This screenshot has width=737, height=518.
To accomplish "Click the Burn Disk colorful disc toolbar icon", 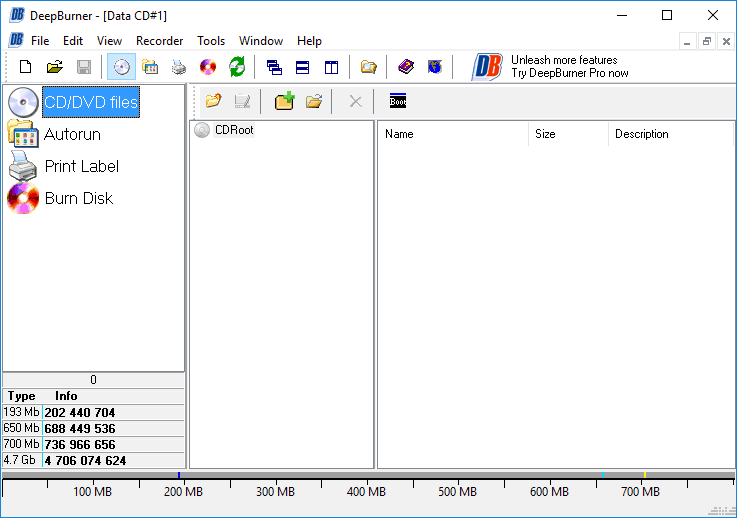I will click(x=208, y=67).
